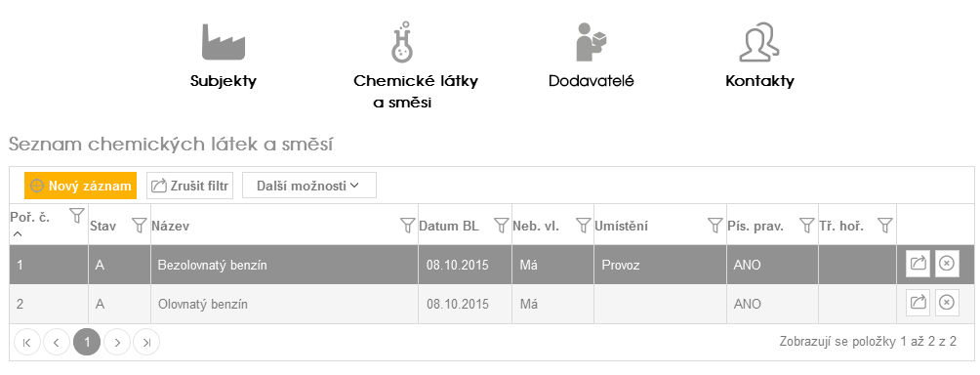Open filter for the Umístění column
Viewport: 980px width, 375px height.
coord(715,226)
